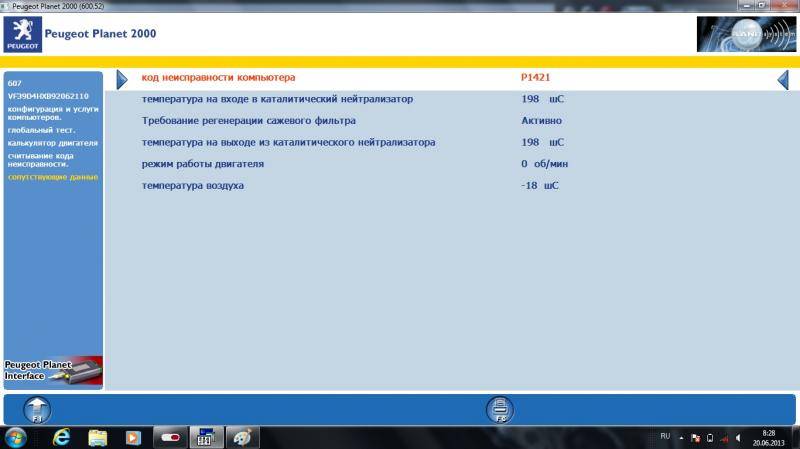Show hidden system tray icons
The image size is (800, 449).
coord(681,438)
